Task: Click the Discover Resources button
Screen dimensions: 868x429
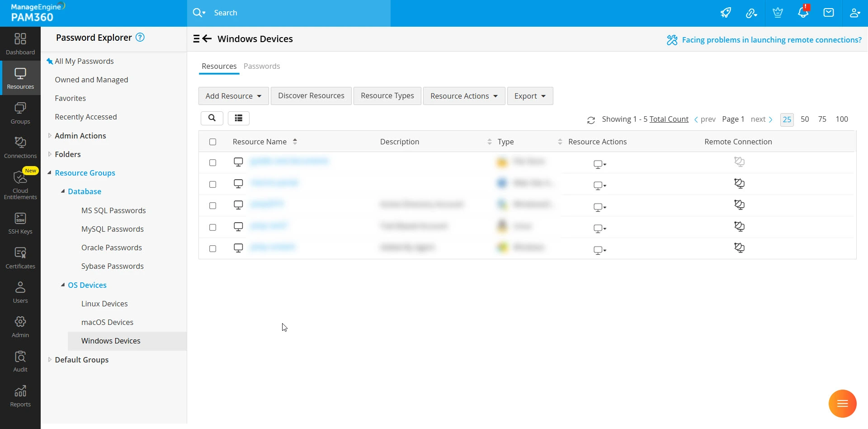Action: 311,95
